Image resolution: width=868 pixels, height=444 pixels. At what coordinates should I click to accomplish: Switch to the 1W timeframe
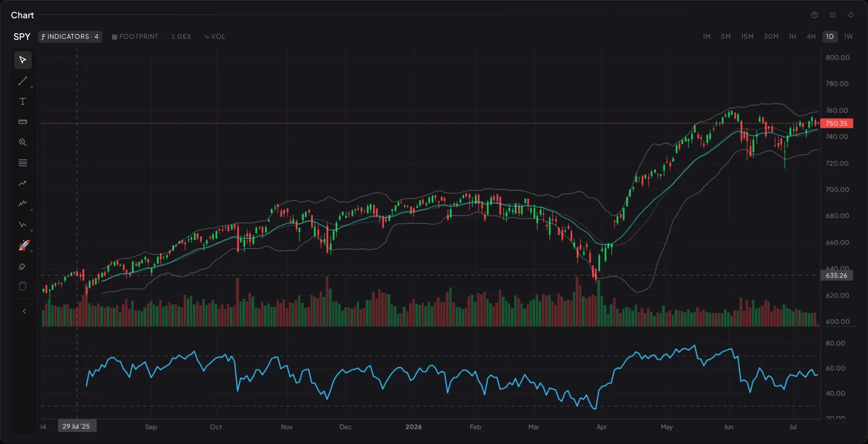tap(848, 36)
